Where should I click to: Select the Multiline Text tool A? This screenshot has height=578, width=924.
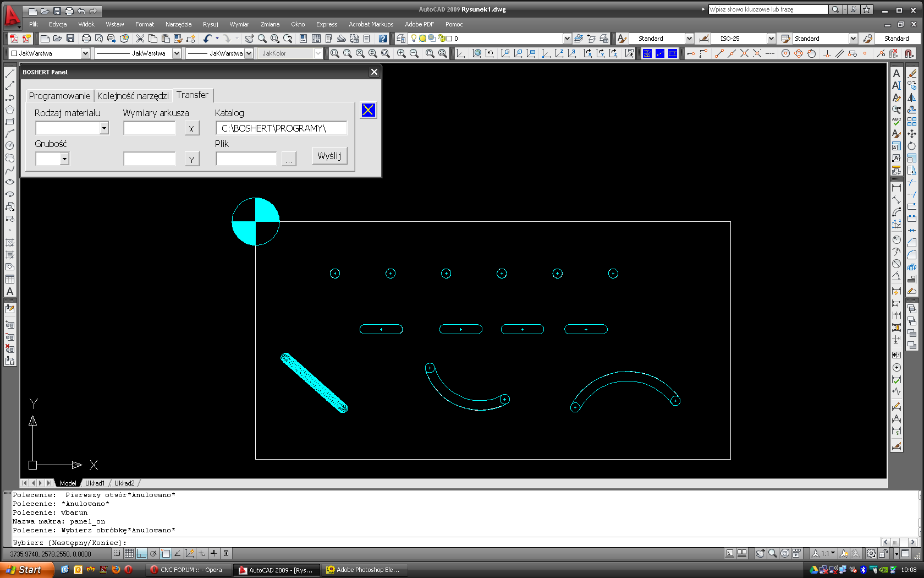10,292
